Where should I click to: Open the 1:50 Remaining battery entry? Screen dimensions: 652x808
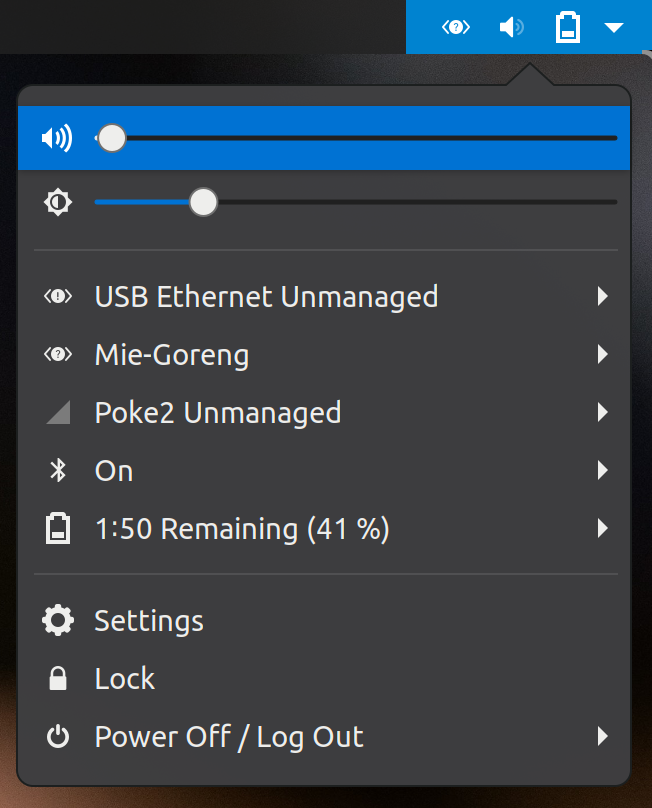(x=324, y=529)
